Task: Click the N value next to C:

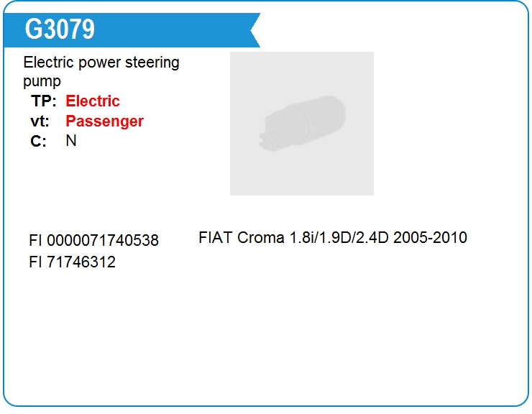Action: (71, 140)
